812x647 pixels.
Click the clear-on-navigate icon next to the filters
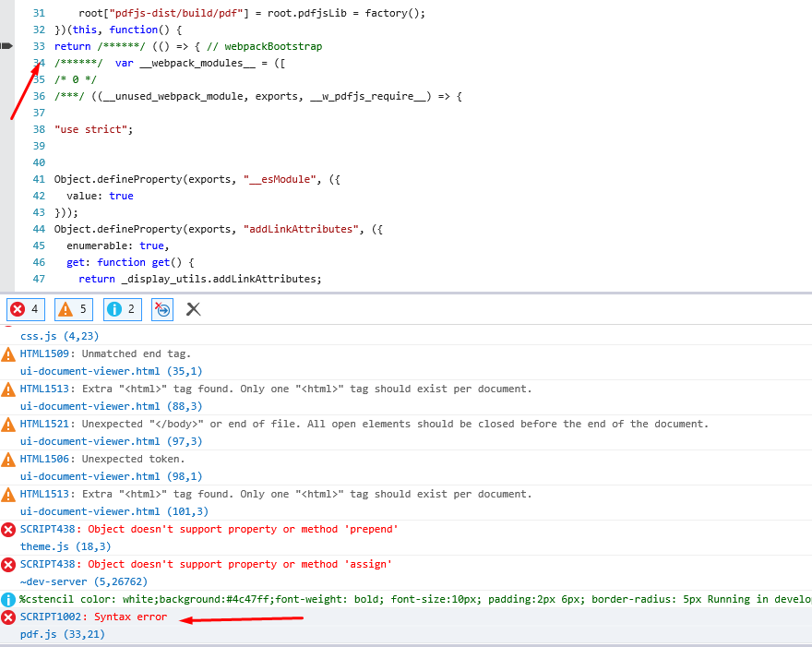pyautogui.click(x=161, y=309)
